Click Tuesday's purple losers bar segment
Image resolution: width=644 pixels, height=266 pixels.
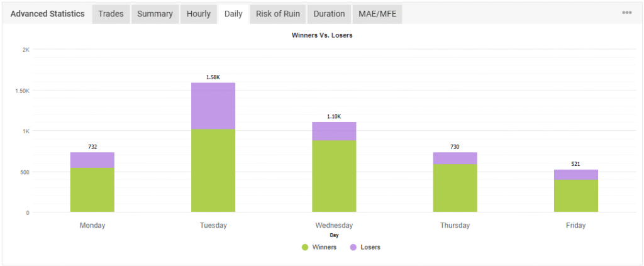(213, 106)
